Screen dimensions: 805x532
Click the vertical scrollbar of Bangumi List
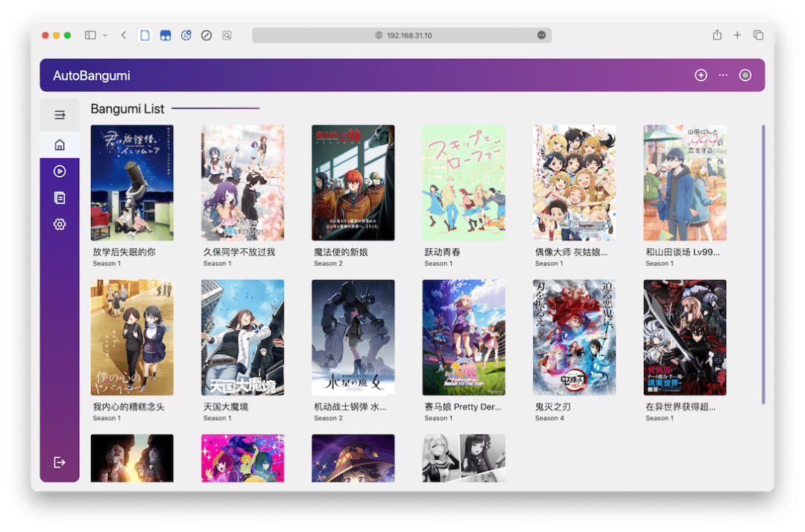coord(763,265)
